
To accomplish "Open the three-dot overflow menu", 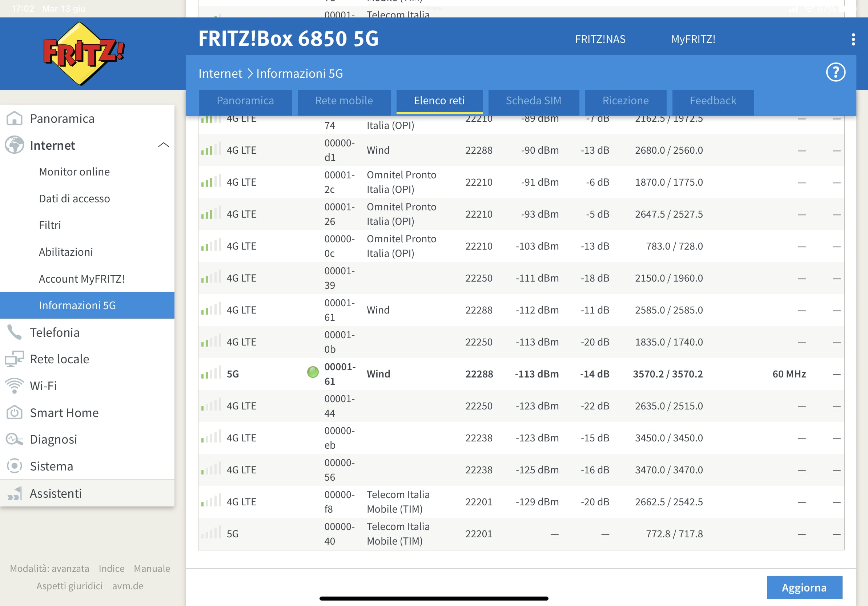I will 853,39.
